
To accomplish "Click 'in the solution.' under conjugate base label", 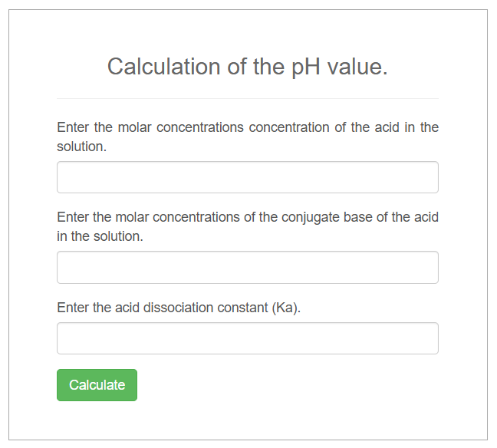I will (100, 236).
